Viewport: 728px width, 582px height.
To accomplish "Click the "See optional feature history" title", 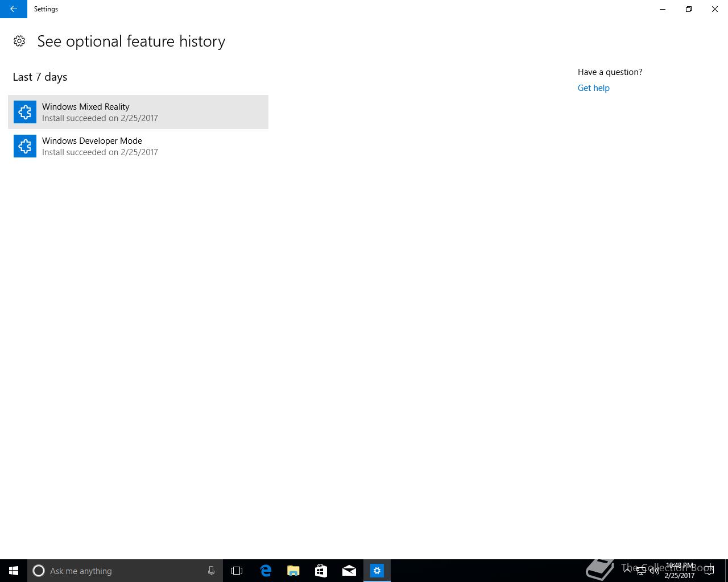I will [x=131, y=41].
